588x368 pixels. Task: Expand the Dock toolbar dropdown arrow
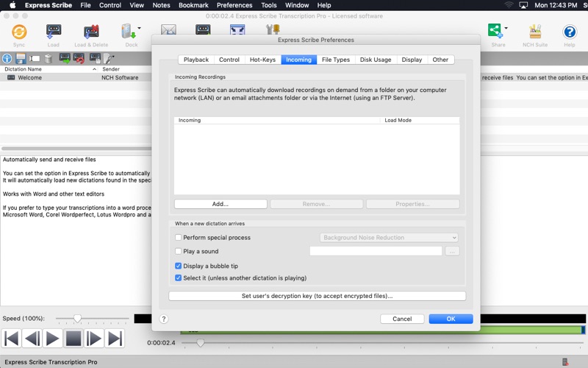tap(140, 29)
